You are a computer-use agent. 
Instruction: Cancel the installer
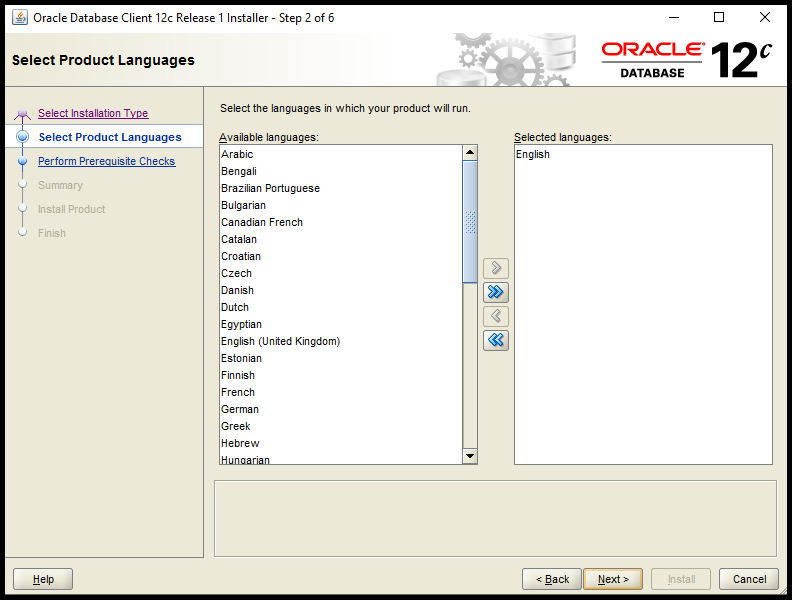click(x=749, y=579)
